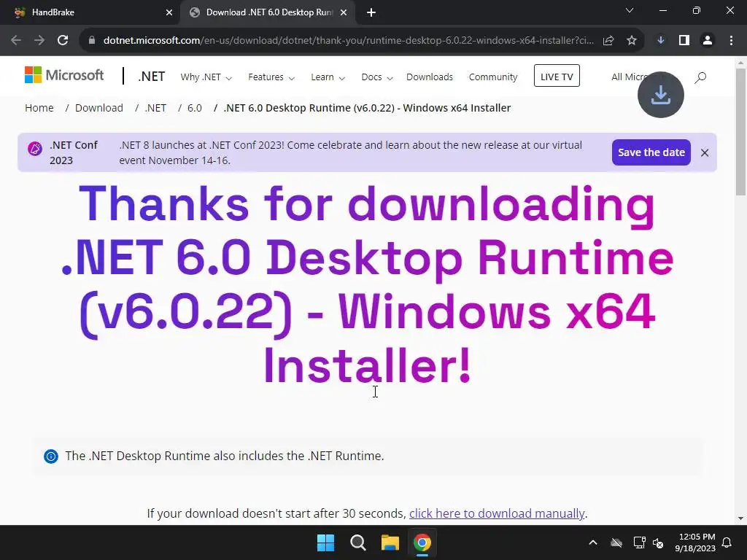Open the notifications bell icon
This screenshot has height=560, width=747.
727,542
